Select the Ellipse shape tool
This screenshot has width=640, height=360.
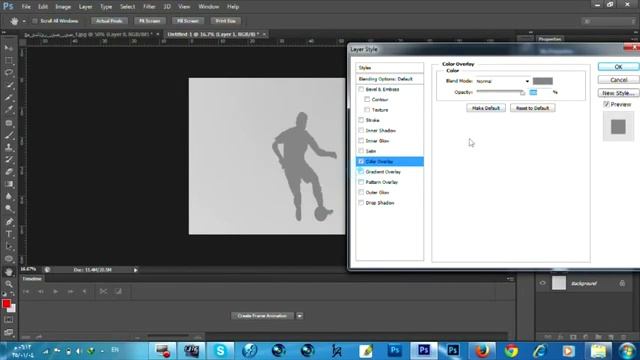(9, 259)
